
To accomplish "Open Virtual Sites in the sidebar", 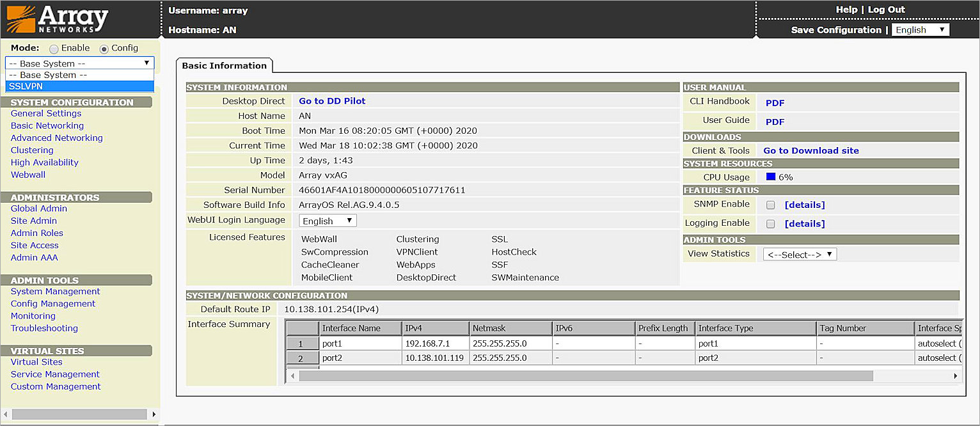I will click(x=36, y=362).
